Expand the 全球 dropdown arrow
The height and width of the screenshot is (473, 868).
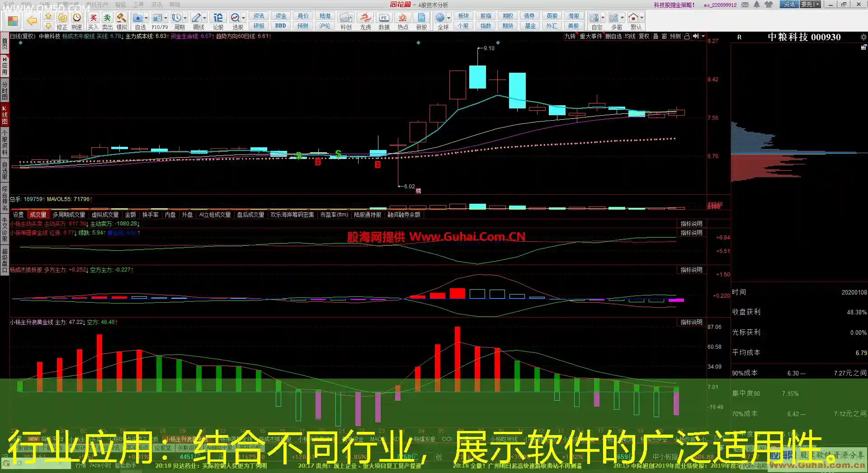tap(449, 18)
